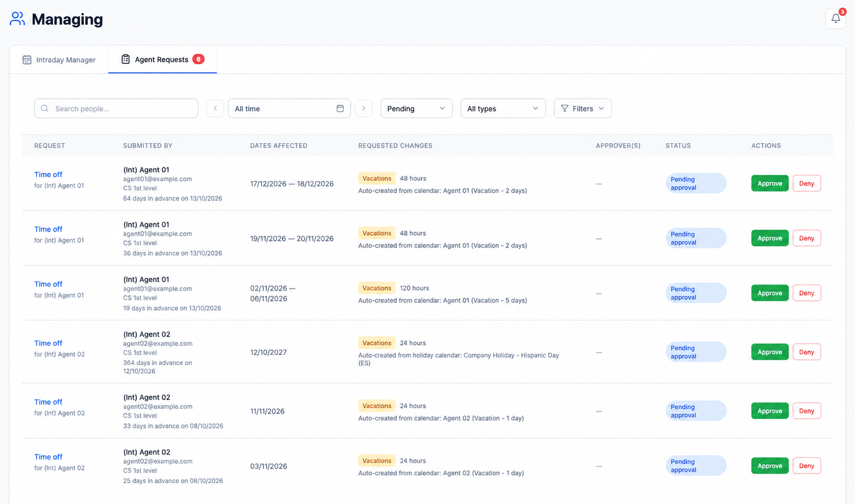
Task: Click the calendar icon in date field
Action: [340, 108]
